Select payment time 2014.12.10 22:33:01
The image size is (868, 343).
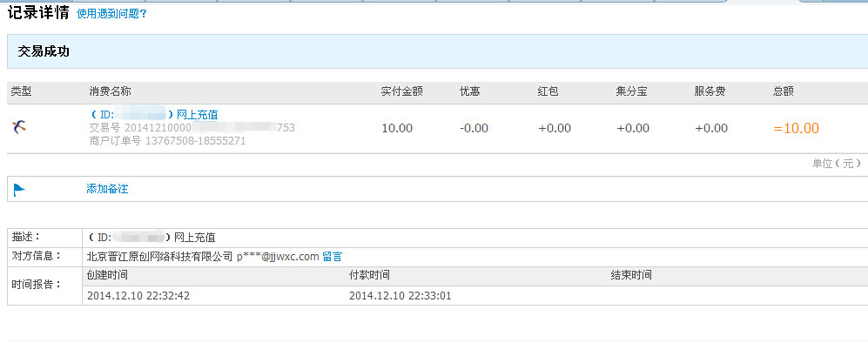[400, 296]
